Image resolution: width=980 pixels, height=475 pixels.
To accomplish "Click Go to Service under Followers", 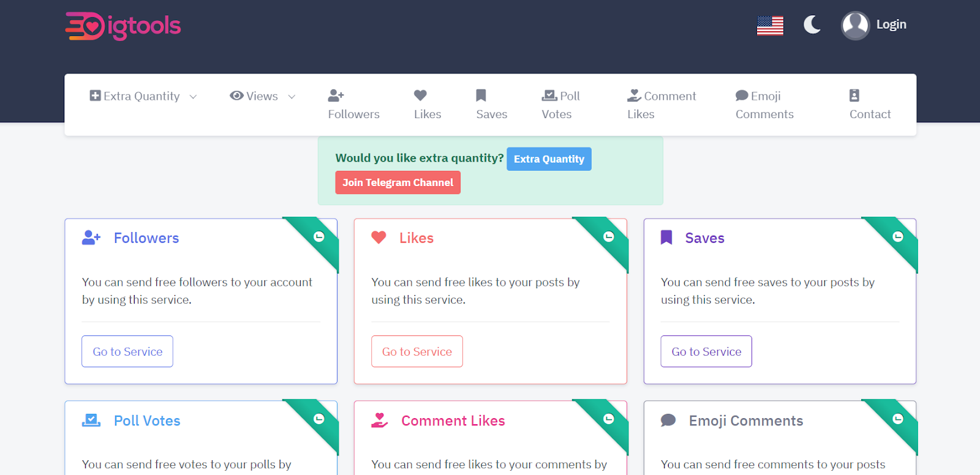I will point(127,351).
